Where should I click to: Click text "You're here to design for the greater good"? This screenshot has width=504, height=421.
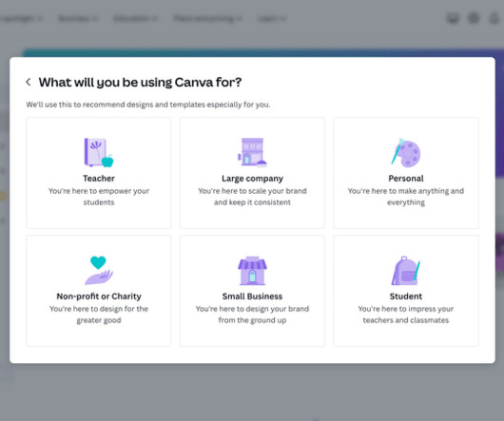coord(99,315)
